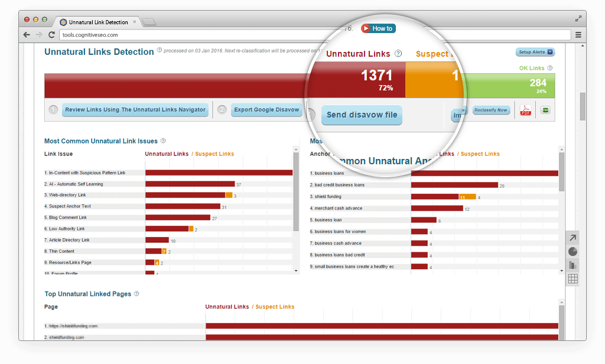Select In-Content with Suspicious Pattern Link row
This screenshot has height=364, width=605.
point(168,173)
